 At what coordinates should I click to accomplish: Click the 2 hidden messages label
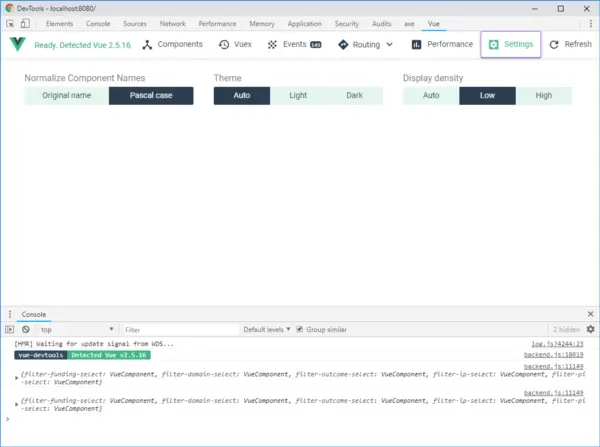566,330
